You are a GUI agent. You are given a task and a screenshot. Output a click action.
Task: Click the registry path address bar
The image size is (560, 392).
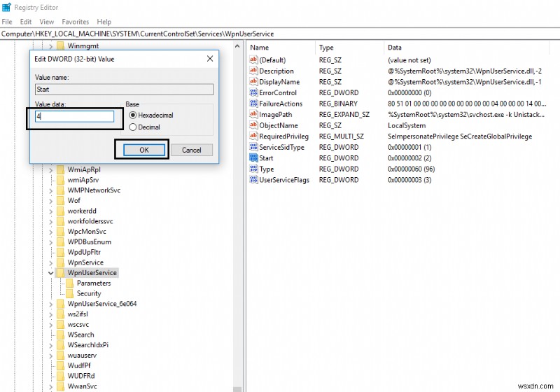click(280, 34)
